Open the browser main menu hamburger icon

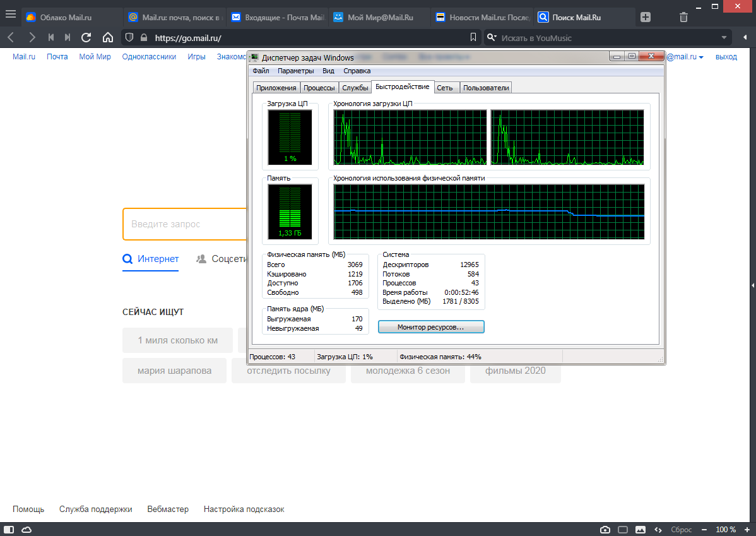(11, 14)
